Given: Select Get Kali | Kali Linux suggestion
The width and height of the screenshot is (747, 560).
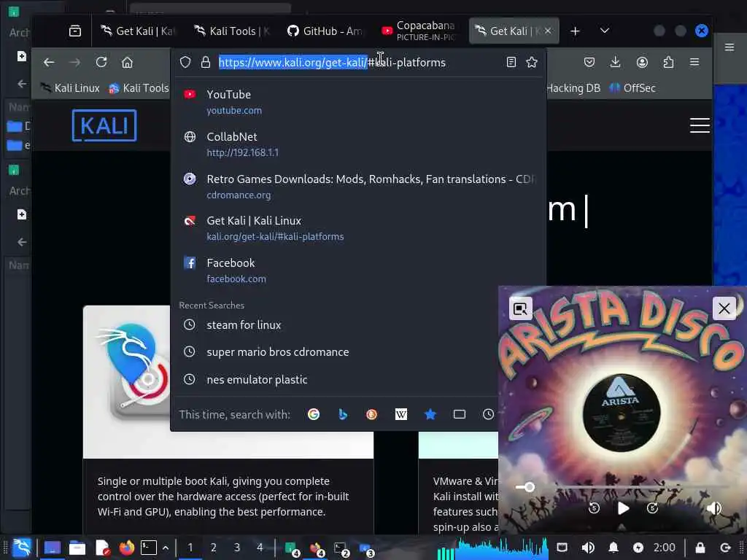Looking at the screenshot, I should point(358,228).
